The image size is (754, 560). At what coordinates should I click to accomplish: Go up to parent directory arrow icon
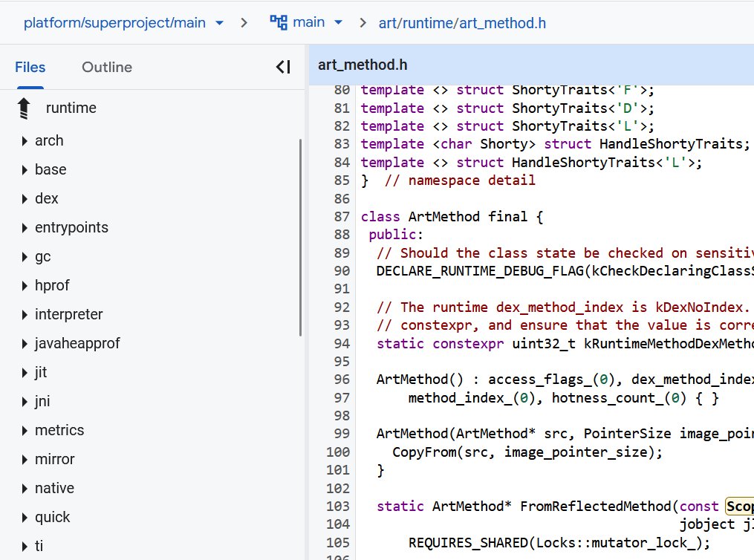[24, 108]
